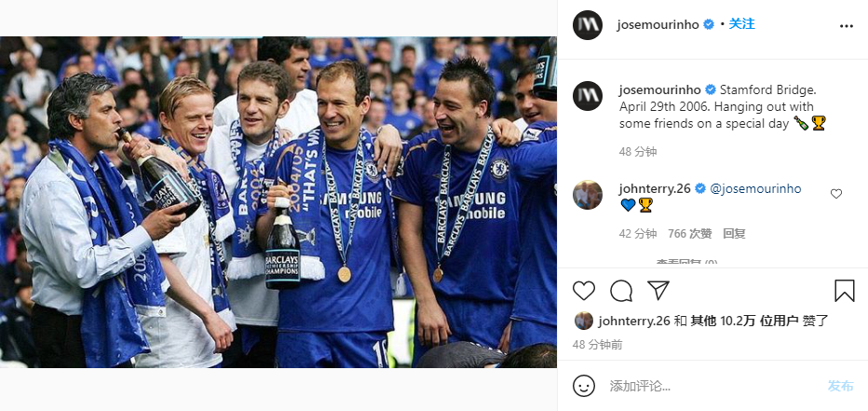This screenshot has width=868, height=411.
Task: Save post with bookmark icon
Action: click(844, 290)
